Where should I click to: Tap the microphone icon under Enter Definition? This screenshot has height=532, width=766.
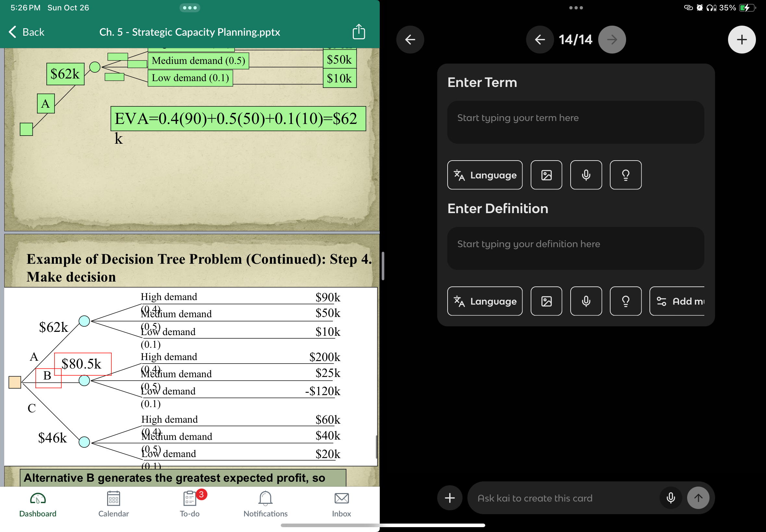pyautogui.click(x=586, y=301)
